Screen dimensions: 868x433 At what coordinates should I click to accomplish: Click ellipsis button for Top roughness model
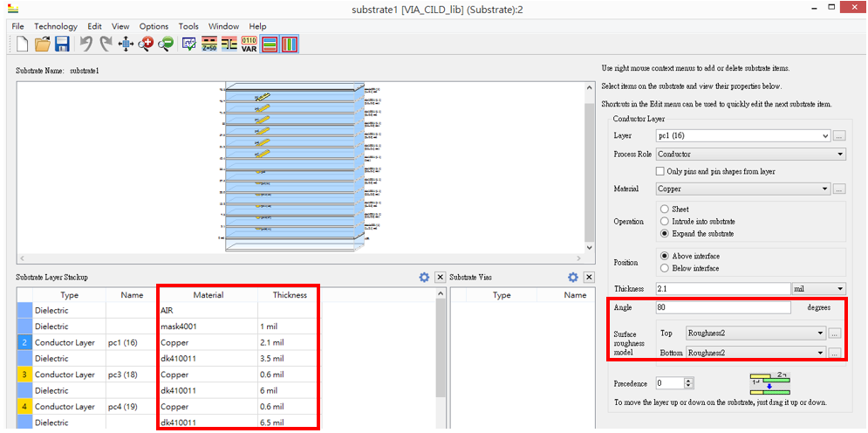[x=836, y=333]
